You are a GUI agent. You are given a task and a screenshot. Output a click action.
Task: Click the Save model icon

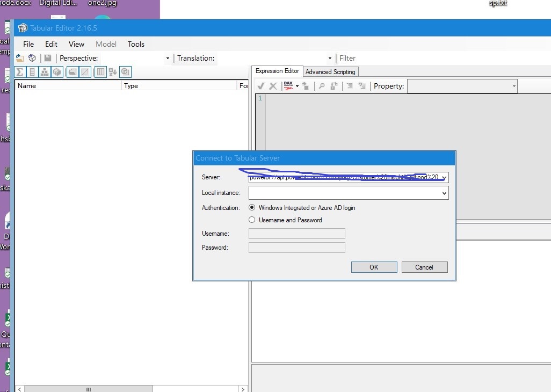click(x=47, y=57)
